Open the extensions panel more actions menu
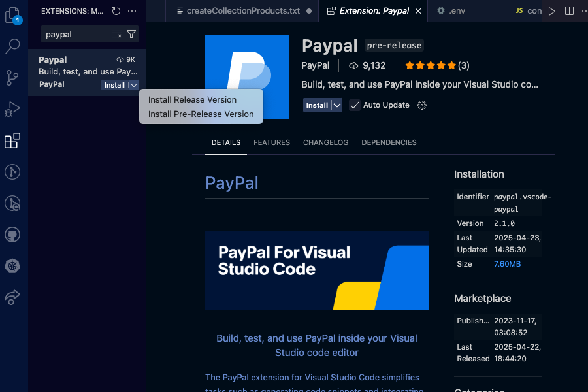The height and width of the screenshot is (392, 588). click(x=132, y=11)
